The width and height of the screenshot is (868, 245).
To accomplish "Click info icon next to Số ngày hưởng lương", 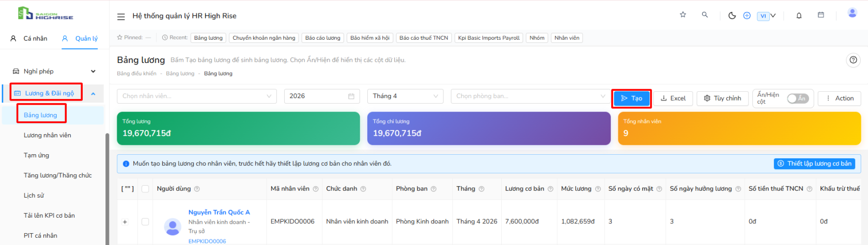I will pyautogui.click(x=738, y=189).
